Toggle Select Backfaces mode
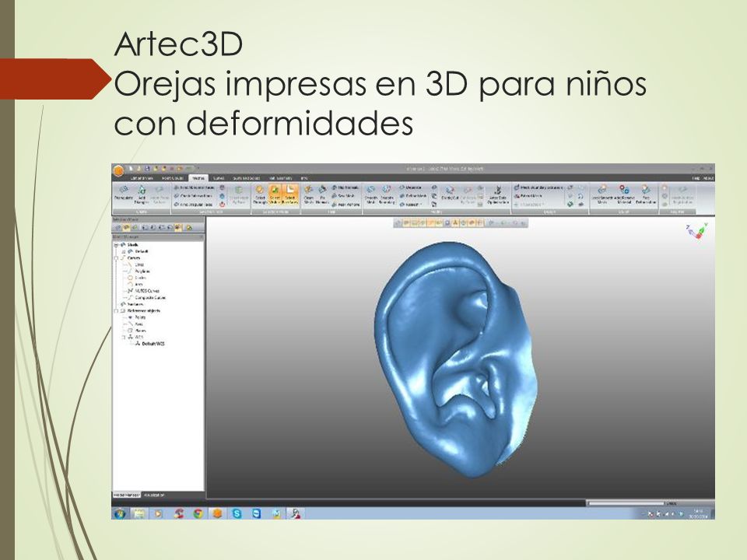The height and width of the screenshot is (560, 747). point(290,194)
